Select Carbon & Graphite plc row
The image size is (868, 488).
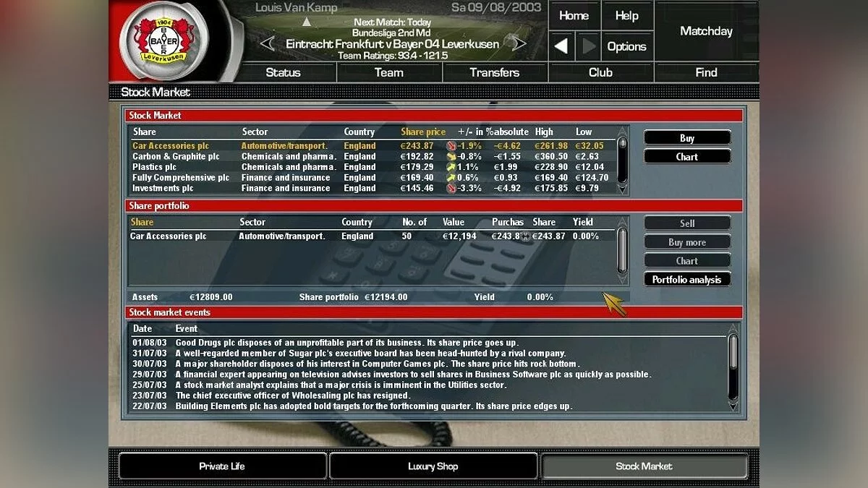[372, 156]
